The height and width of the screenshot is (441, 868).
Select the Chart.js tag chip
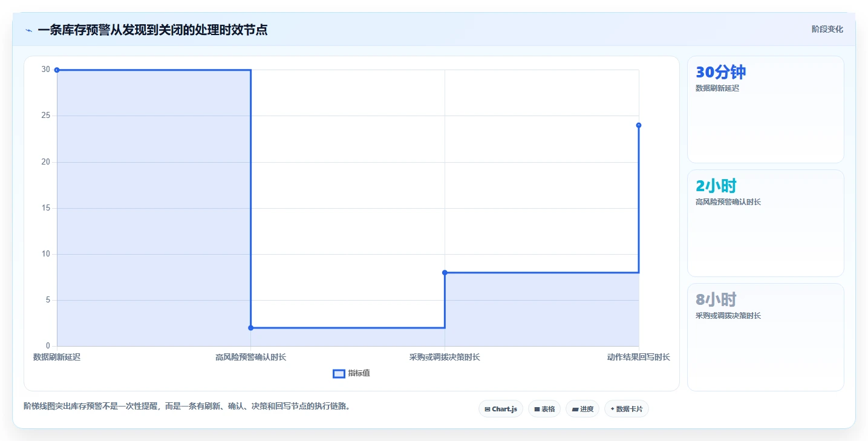pos(501,409)
